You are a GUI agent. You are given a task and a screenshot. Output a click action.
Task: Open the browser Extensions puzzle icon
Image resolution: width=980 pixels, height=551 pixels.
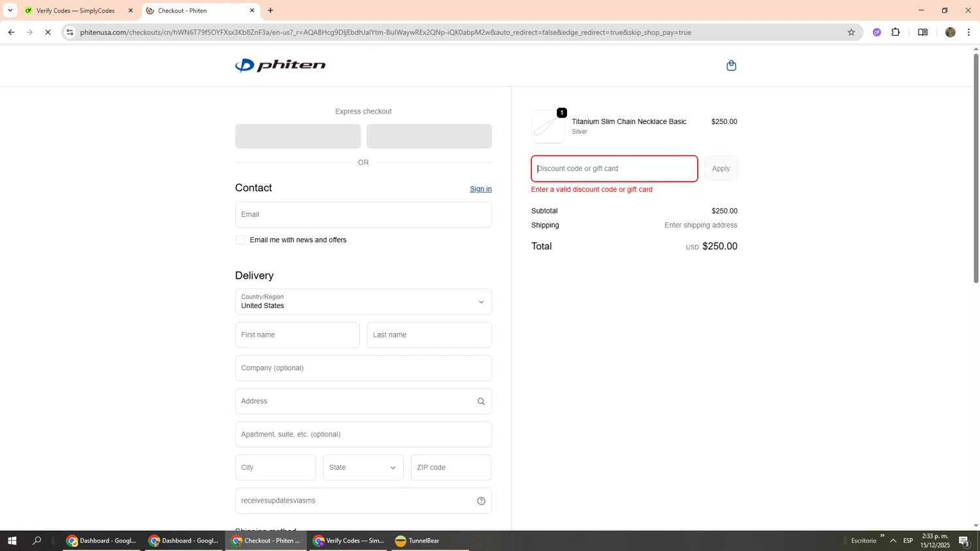pyautogui.click(x=896, y=32)
